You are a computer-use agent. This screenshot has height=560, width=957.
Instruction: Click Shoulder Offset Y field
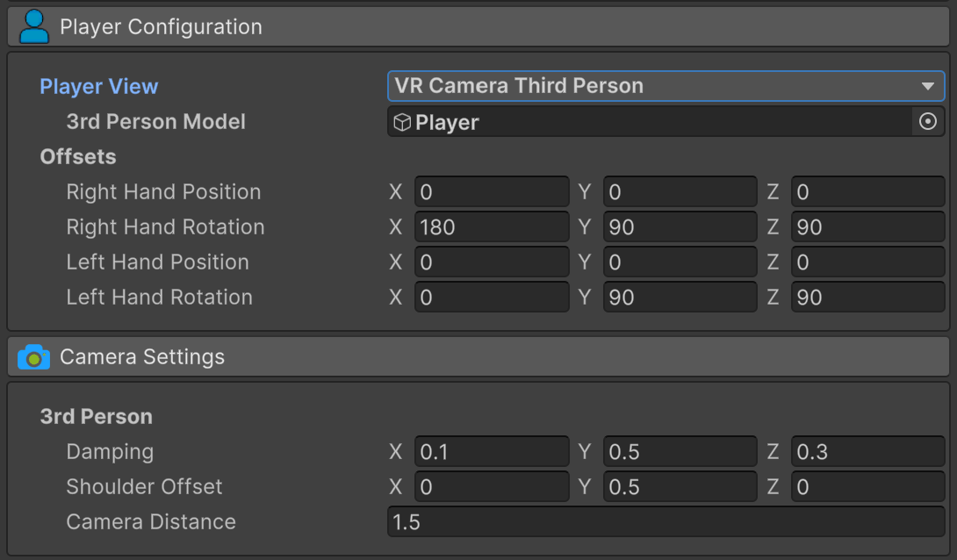[x=680, y=487]
